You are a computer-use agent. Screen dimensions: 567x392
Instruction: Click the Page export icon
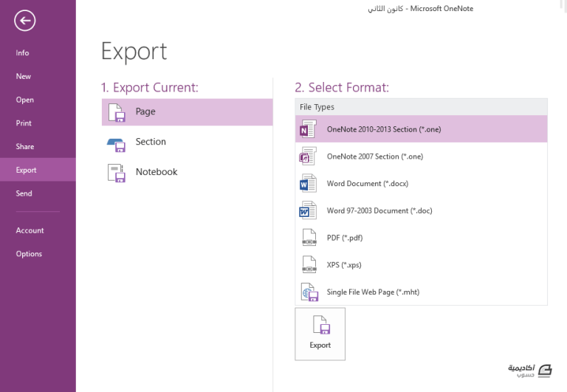pos(117,112)
